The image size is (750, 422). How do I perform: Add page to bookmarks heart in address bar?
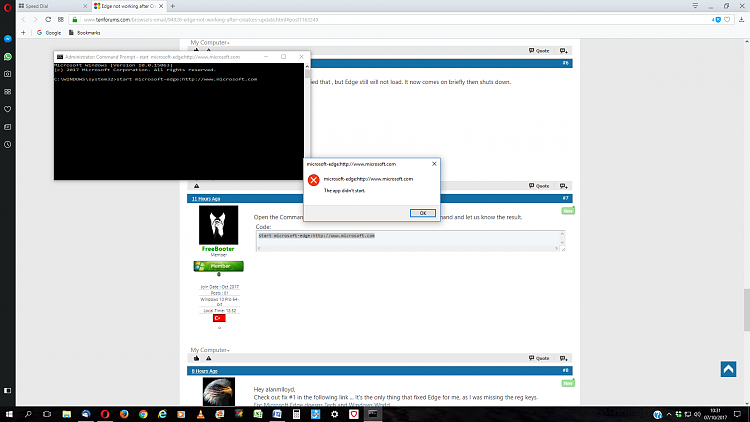[727, 20]
